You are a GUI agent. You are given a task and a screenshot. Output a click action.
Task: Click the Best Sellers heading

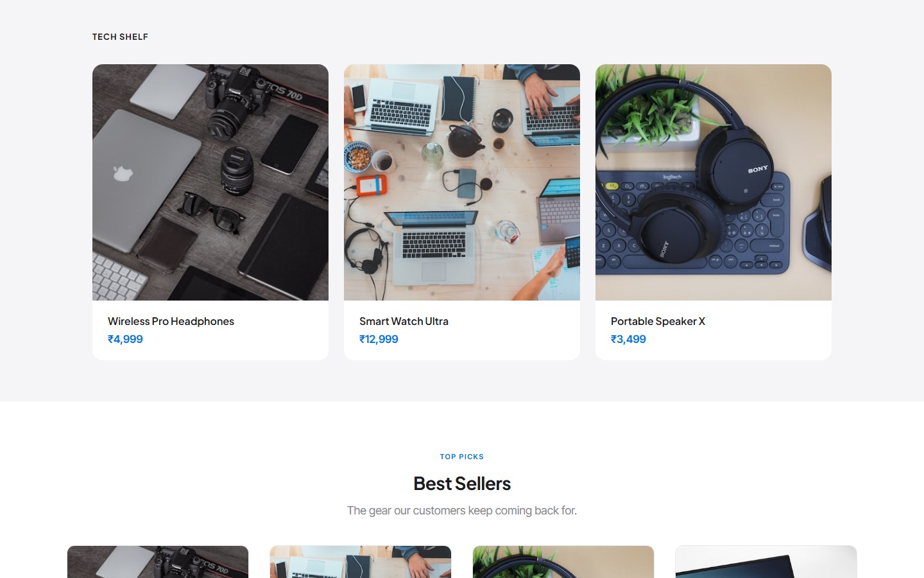[462, 484]
